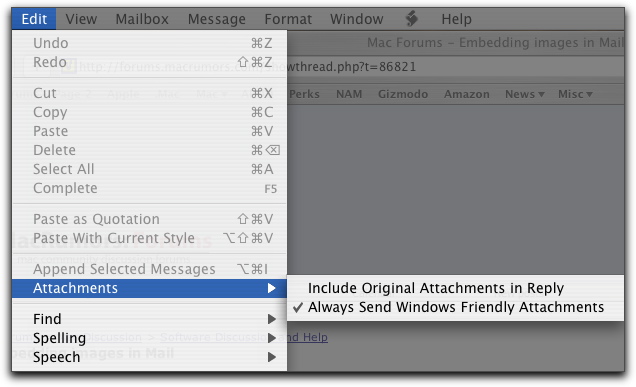
Task: Open the Window menu
Action: click(357, 19)
